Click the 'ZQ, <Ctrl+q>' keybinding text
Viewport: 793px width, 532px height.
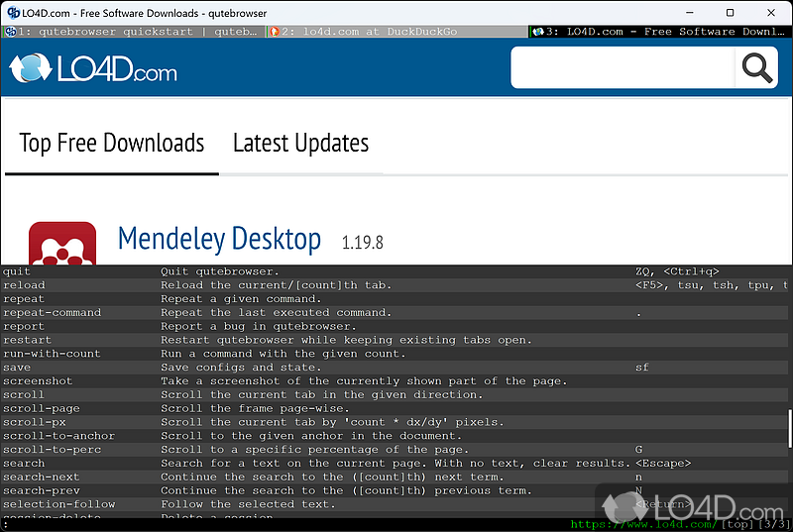[677, 271]
